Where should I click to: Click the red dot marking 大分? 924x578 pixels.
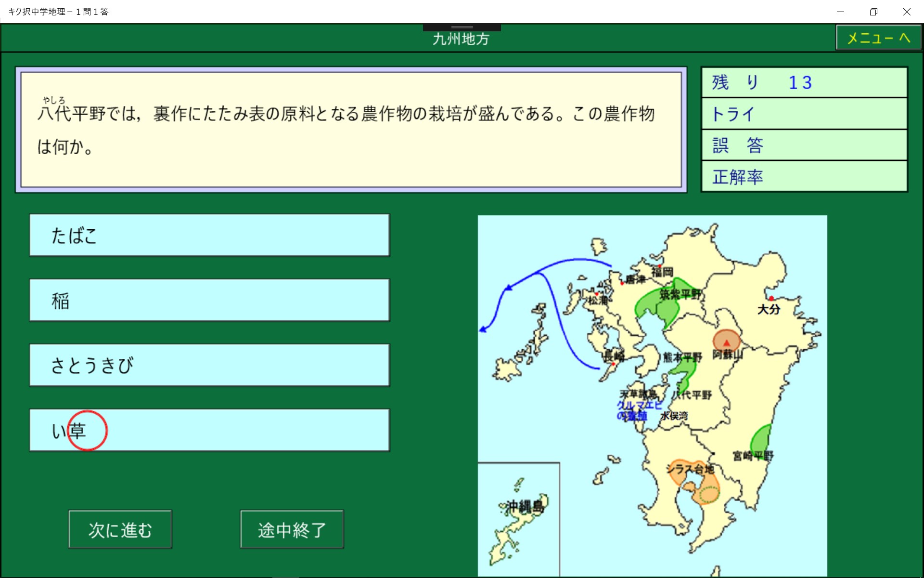click(x=771, y=299)
